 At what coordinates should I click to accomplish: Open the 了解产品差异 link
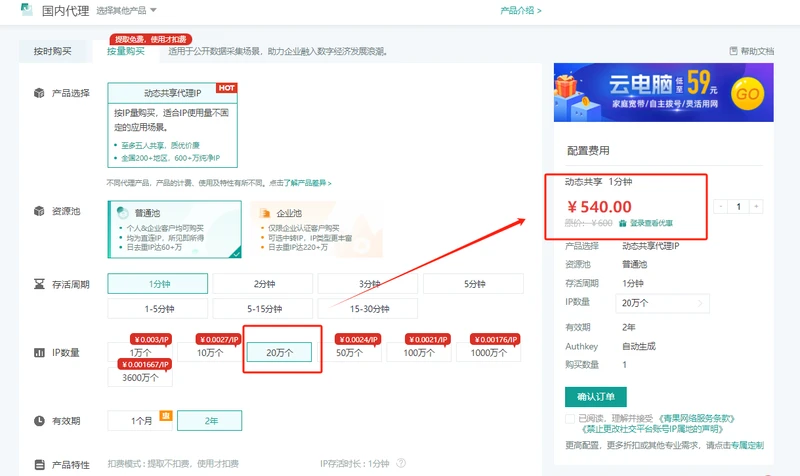pos(307,183)
